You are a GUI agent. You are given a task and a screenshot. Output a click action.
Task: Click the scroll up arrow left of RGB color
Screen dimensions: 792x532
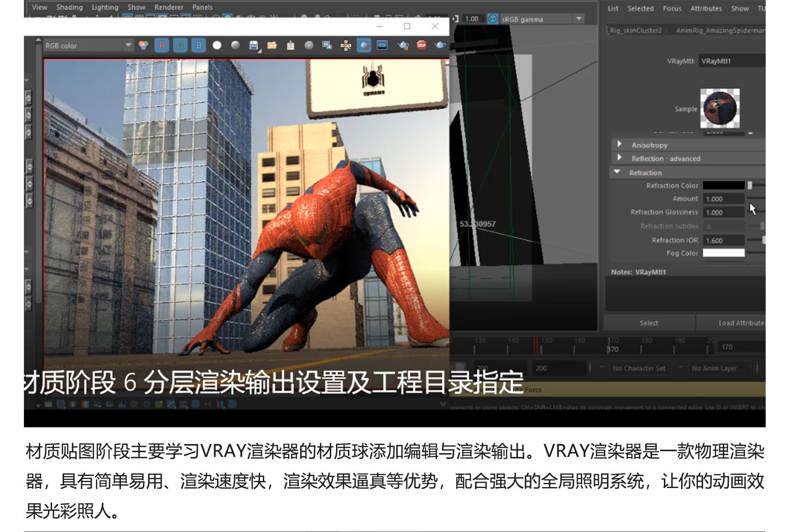[x=38, y=40]
